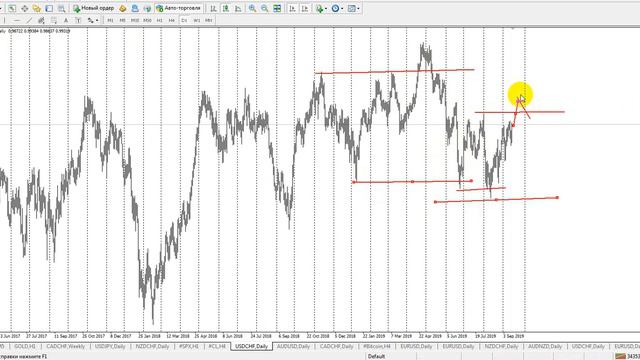Click the 3 Sep 2019 date label
The image size is (640, 360).
(513, 336)
